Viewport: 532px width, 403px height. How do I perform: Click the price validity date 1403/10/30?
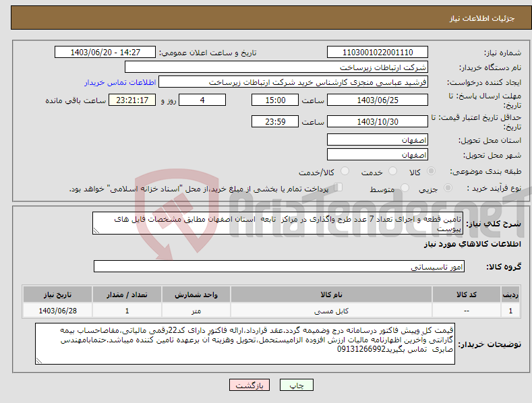point(378,121)
